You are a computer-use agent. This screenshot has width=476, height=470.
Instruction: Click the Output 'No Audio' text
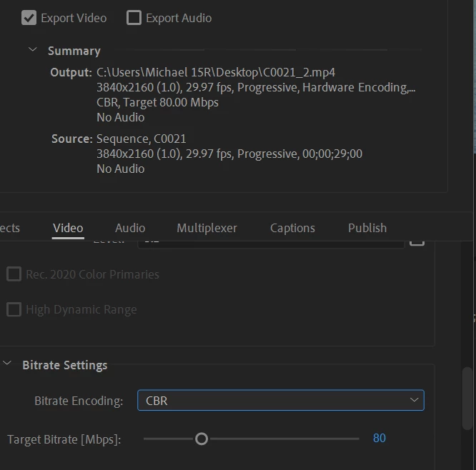coord(121,117)
